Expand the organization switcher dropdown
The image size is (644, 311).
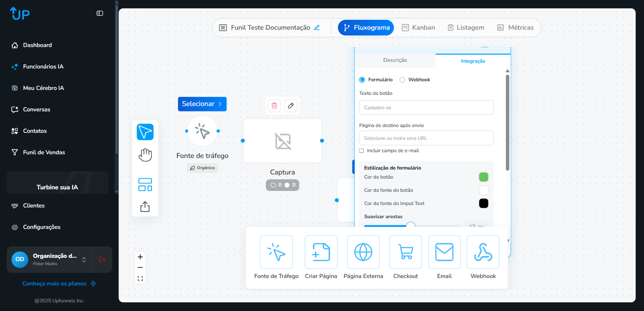[x=84, y=259]
